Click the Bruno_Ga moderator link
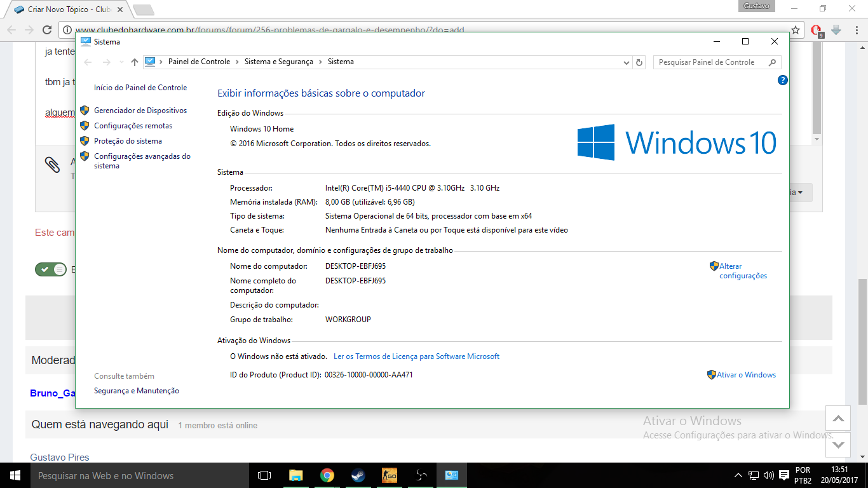This screenshot has width=868, height=488. tap(52, 393)
